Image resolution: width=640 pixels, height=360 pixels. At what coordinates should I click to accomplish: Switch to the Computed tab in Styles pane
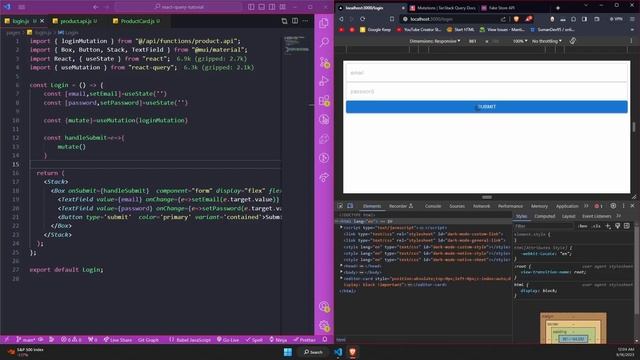point(544,216)
